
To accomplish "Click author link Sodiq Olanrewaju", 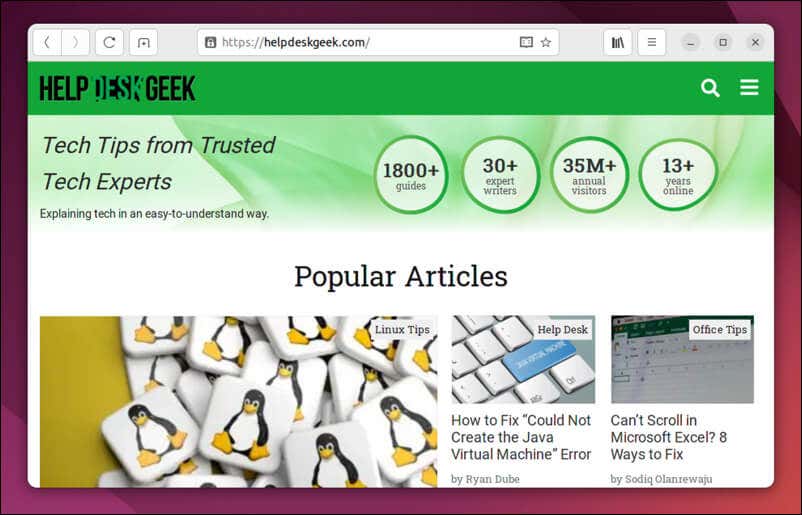I will tap(668, 479).
